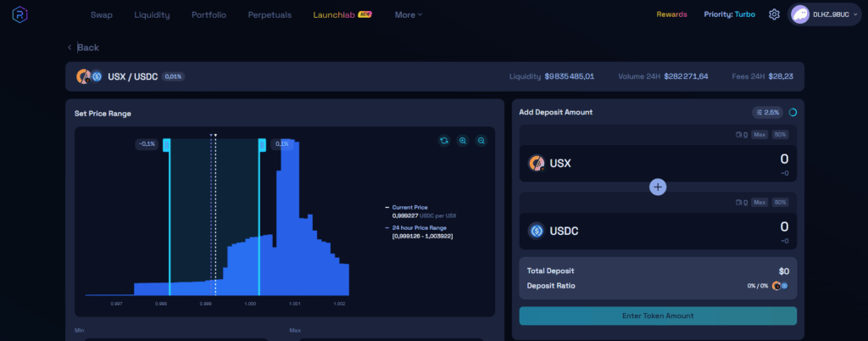Click the right maximum price range handle
Image resolution: width=868 pixels, height=341 pixels.
[x=262, y=144]
